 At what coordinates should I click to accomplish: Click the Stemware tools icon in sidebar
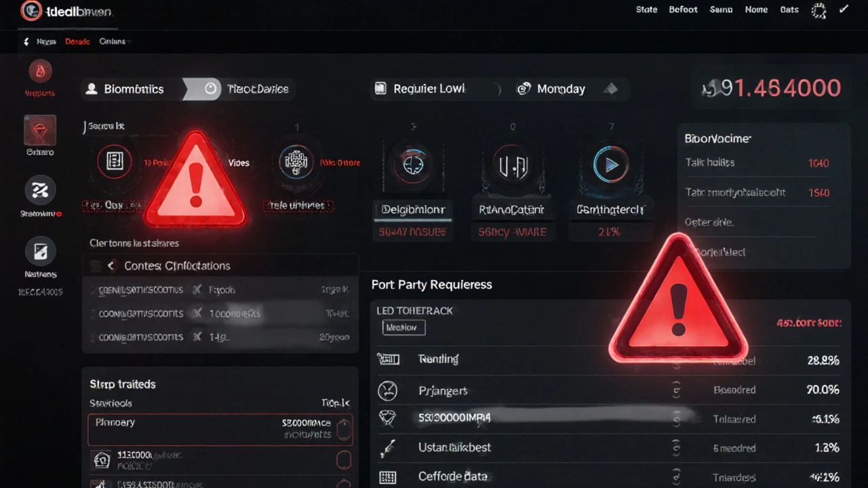click(39, 190)
